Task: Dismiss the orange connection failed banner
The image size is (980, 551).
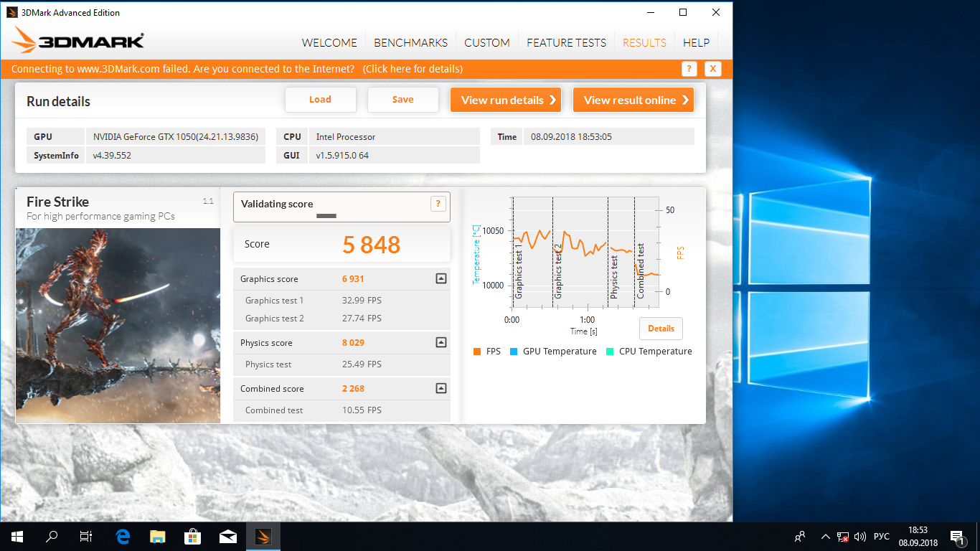Action: [712, 69]
